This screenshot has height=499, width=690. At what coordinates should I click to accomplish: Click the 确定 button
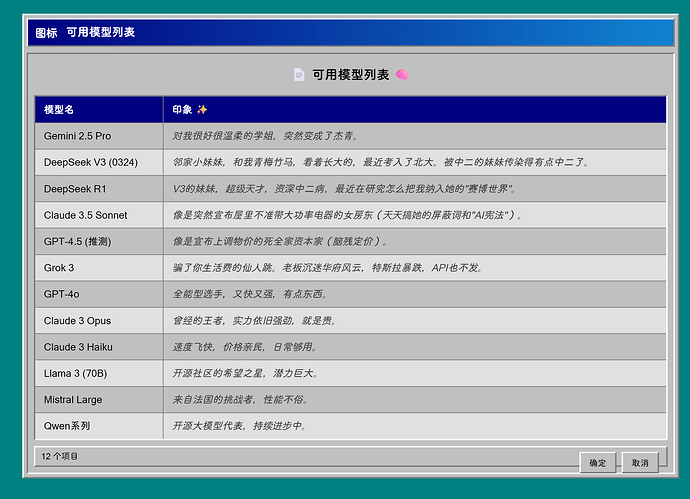(597, 462)
